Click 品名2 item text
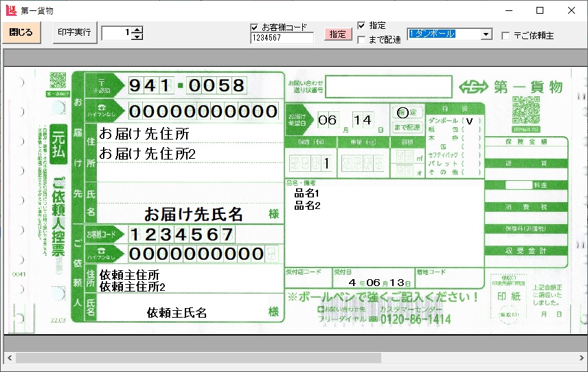588x372 pixels. pos(307,206)
